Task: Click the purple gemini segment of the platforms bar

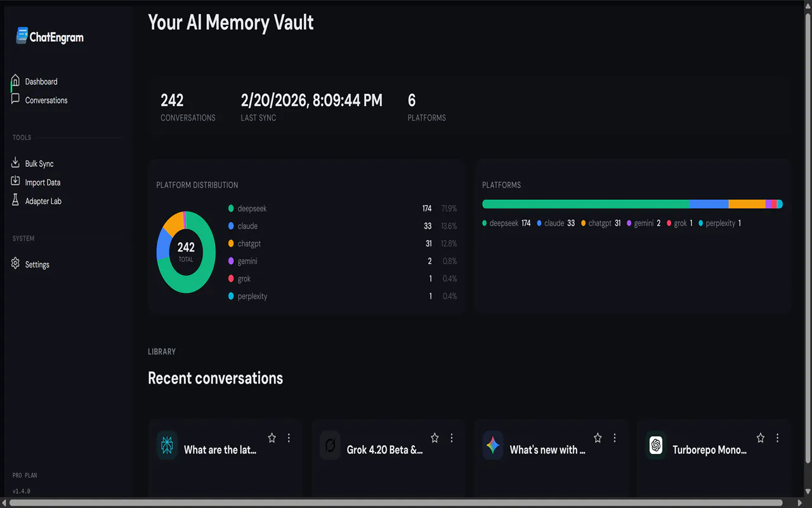Action: [x=768, y=204]
